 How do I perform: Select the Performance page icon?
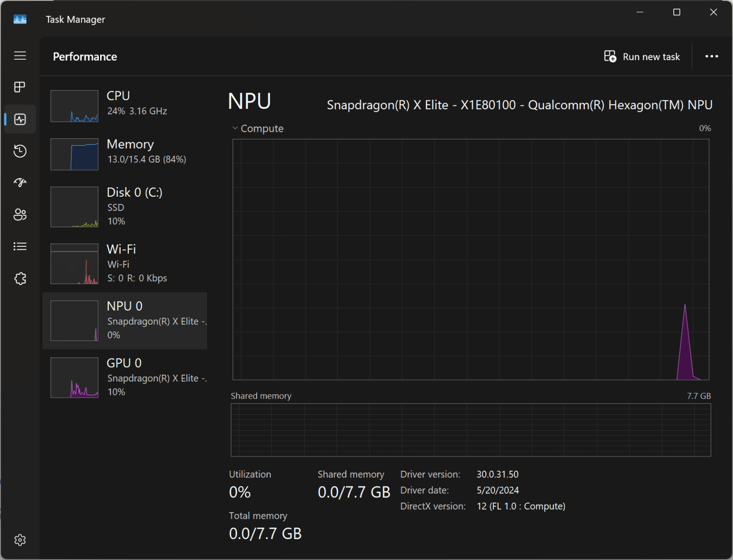click(x=20, y=119)
